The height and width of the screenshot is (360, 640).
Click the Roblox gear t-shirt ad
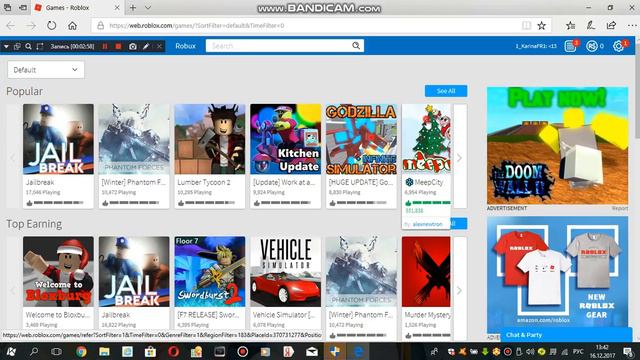(557, 276)
